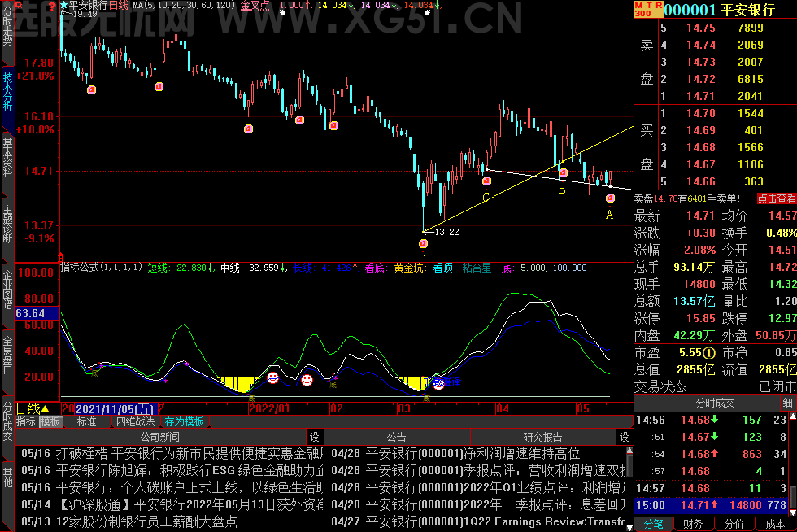Open 技术分析 sidebar tab
797x532 pixels.
tap(7, 92)
